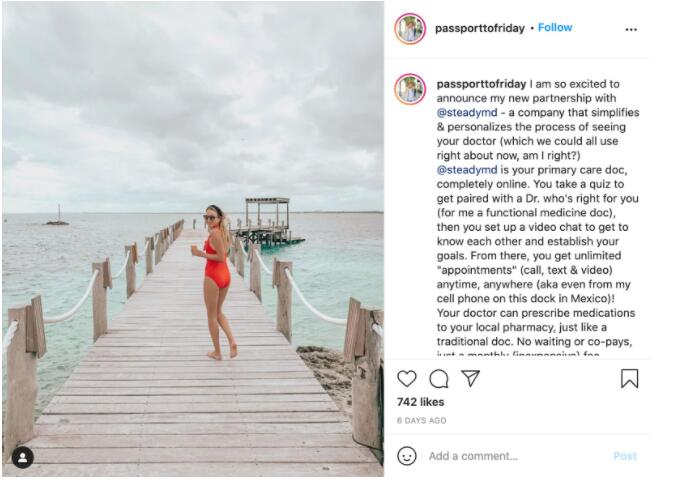The height and width of the screenshot is (486, 677).
Task: Save post using the bookmark icon
Action: tap(629, 378)
